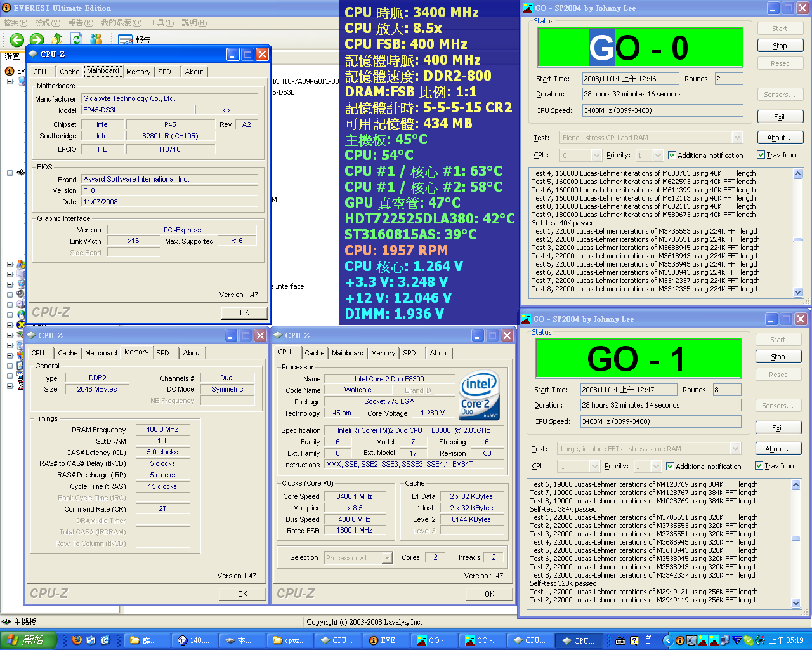Click the green GO - 0 status banner

click(x=639, y=48)
